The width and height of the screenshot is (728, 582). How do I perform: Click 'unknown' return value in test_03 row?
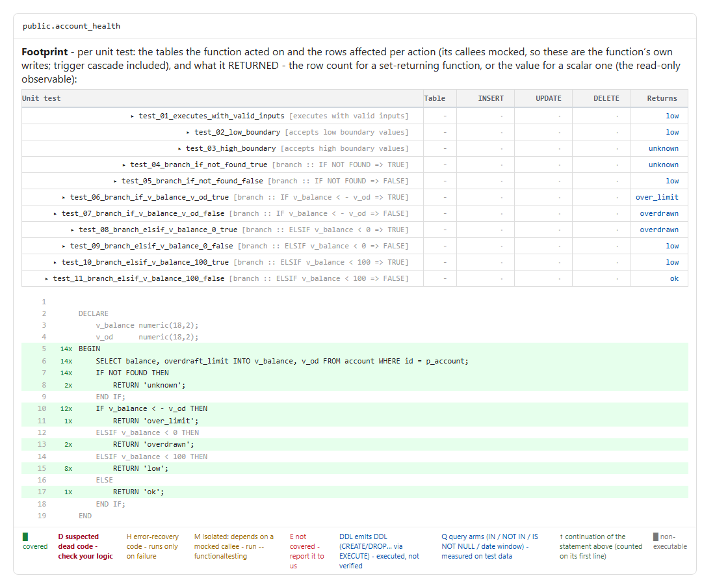tap(664, 149)
